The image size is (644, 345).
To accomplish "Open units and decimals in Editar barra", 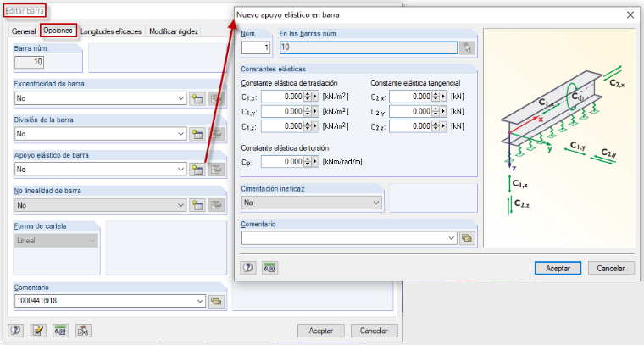I will pyautogui.click(x=60, y=331).
